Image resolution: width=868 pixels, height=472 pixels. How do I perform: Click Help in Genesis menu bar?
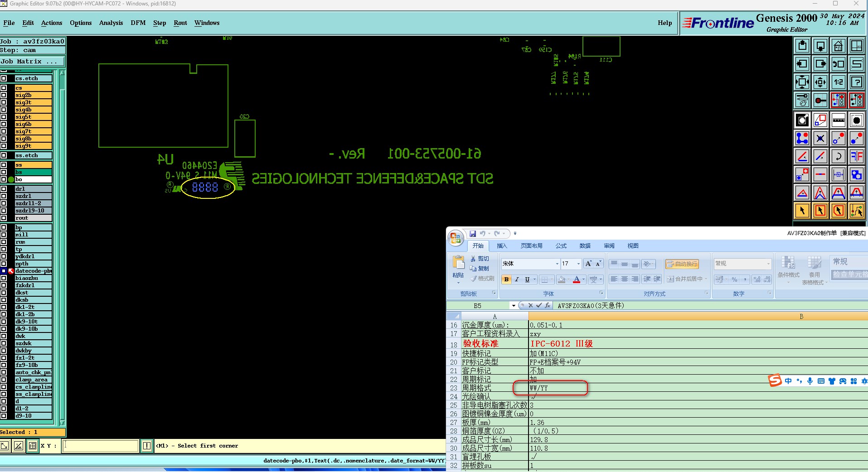coord(665,23)
